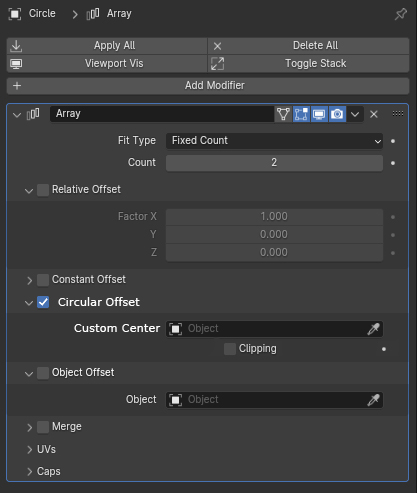Click the Custom Center object field
417x493 pixels.
pos(274,329)
